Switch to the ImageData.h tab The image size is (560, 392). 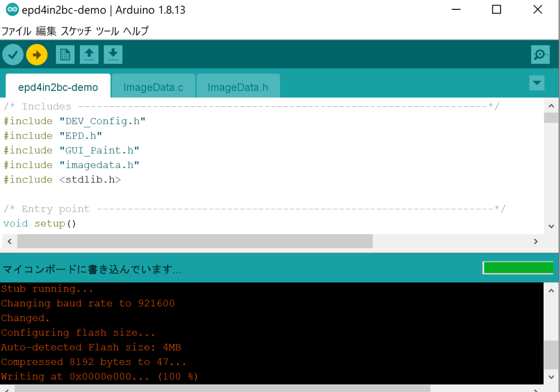coord(238,87)
